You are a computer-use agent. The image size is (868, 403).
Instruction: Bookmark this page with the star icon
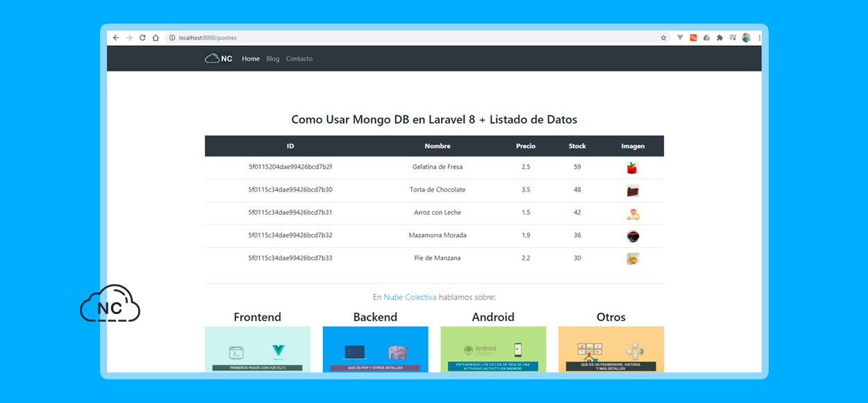click(x=664, y=38)
